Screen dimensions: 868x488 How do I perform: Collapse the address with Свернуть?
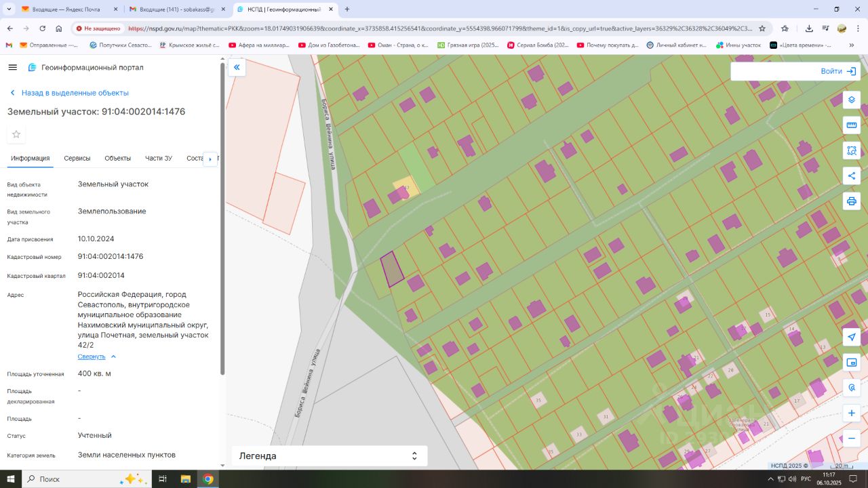(92, 357)
